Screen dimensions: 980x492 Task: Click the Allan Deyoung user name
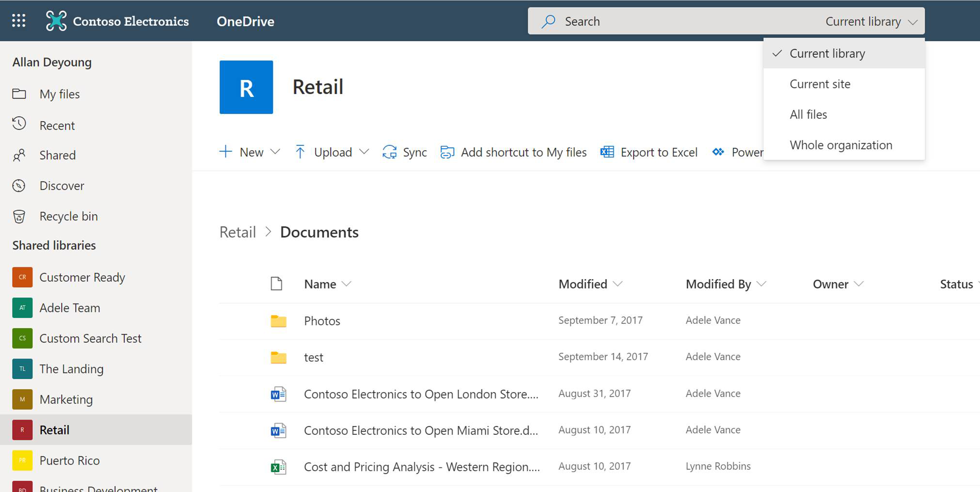52,62
